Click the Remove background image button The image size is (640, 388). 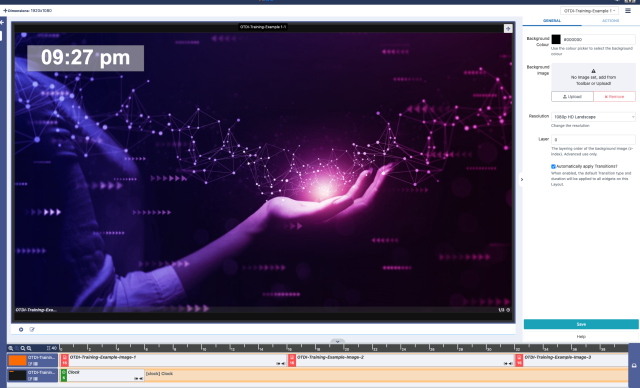pyautogui.click(x=614, y=97)
